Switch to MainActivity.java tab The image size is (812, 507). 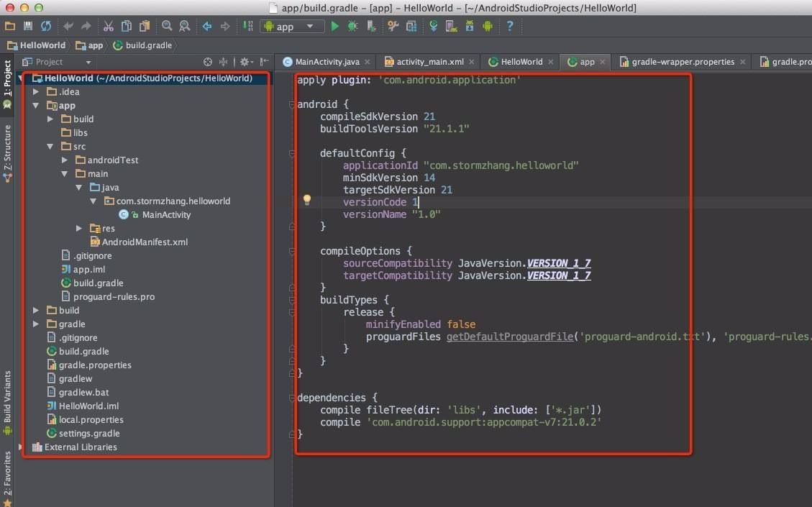pos(327,62)
